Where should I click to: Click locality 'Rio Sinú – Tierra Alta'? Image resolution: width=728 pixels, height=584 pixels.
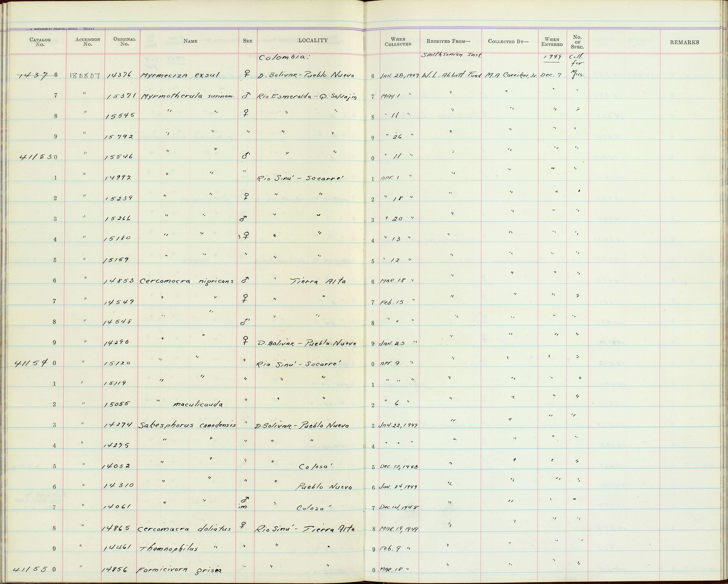tap(305, 528)
